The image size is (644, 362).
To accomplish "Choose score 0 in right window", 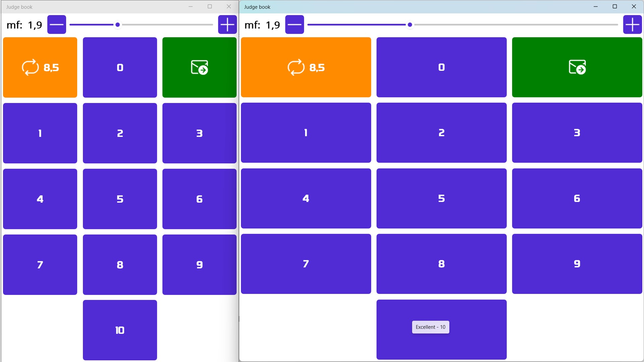I will point(441,67).
